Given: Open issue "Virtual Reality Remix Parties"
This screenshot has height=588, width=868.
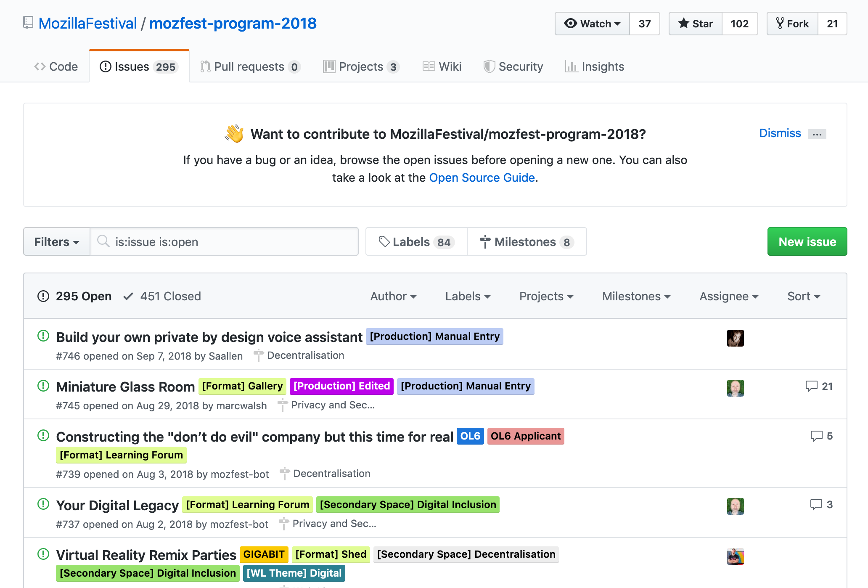Looking at the screenshot, I should [146, 555].
